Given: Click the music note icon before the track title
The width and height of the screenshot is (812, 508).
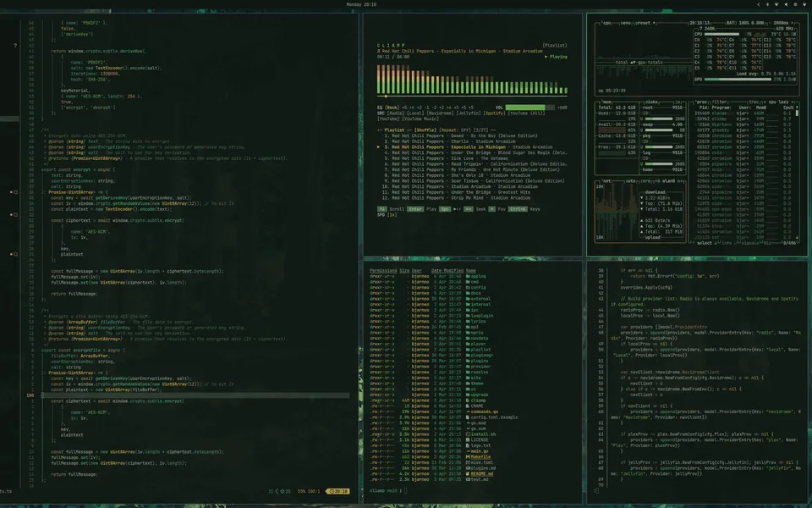Looking at the screenshot, I should 379,52.
